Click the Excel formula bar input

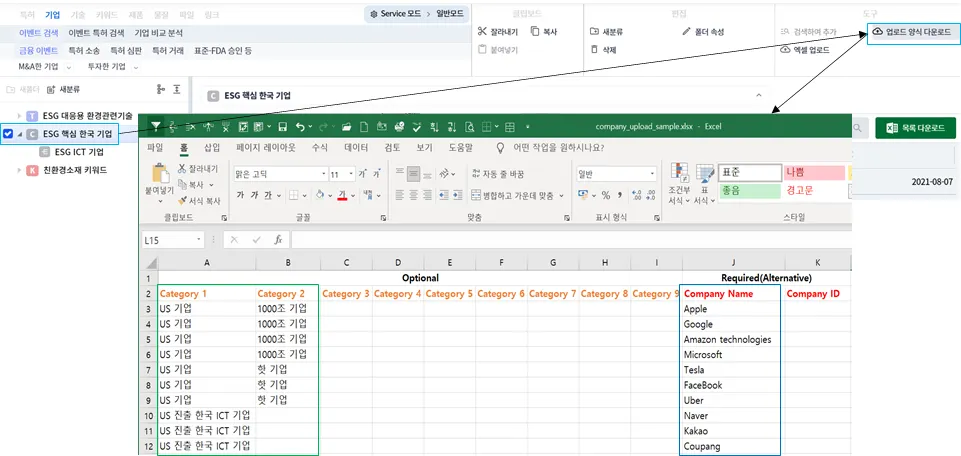click(x=570, y=240)
